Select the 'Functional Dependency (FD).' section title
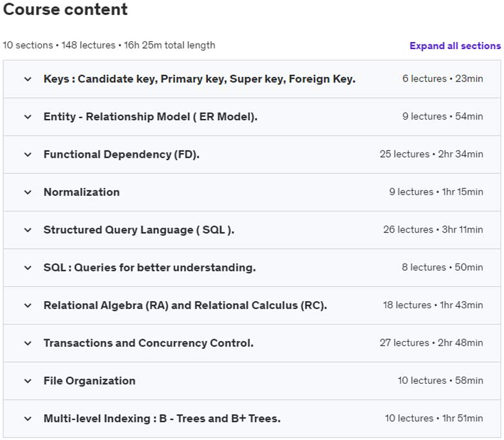 tap(121, 154)
